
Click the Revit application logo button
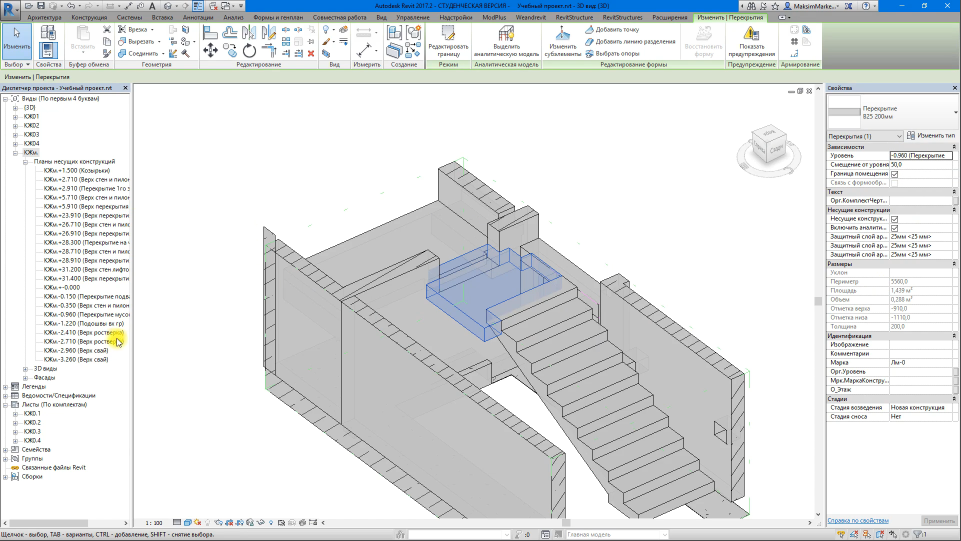point(11,8)
